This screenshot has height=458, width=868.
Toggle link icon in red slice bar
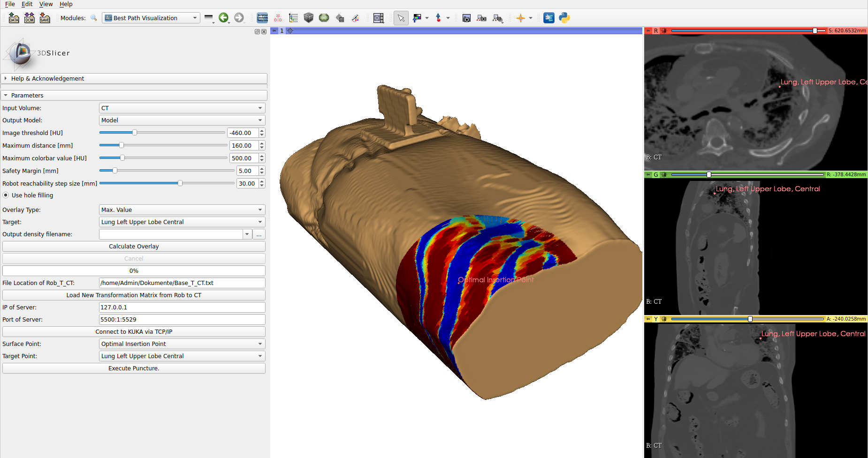pos(664,30)
